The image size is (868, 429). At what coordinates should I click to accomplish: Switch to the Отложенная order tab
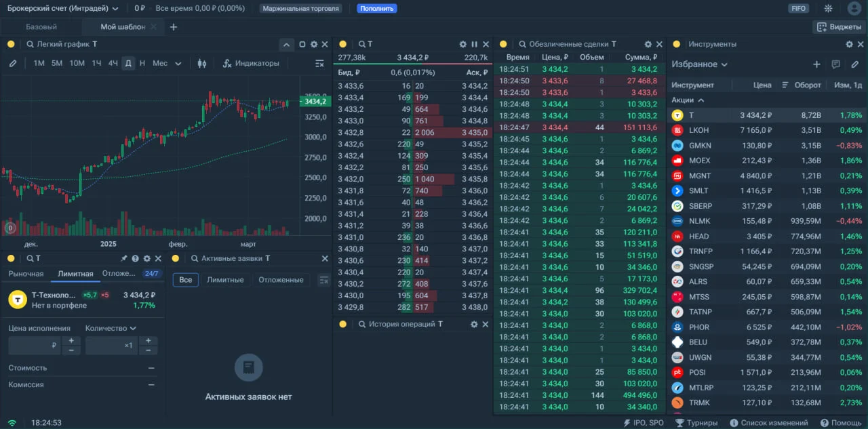tap(119, 274)
